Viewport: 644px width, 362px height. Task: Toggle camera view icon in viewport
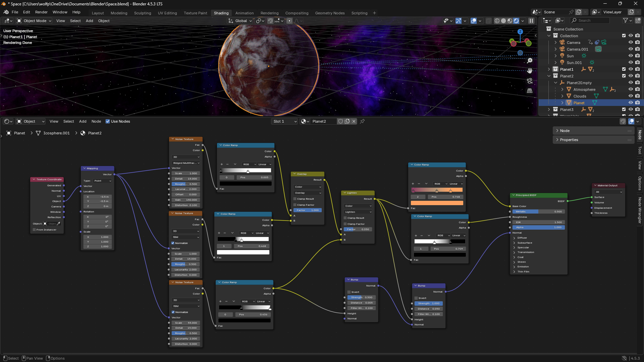[530, 81]
